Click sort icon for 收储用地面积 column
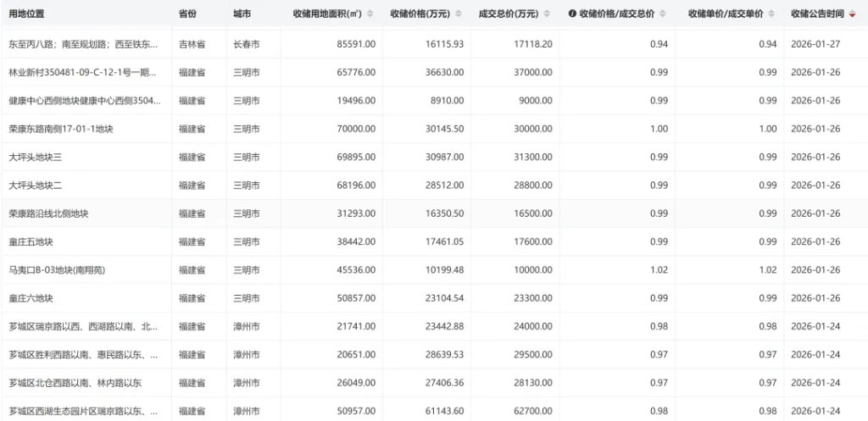The width and height of the screenshot is (868, 421). tap(368, 14)
